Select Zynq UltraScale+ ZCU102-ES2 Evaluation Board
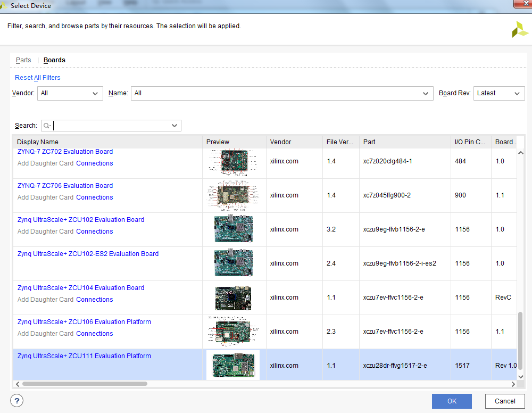Screen dimensions: 532x413 [88, 254]
